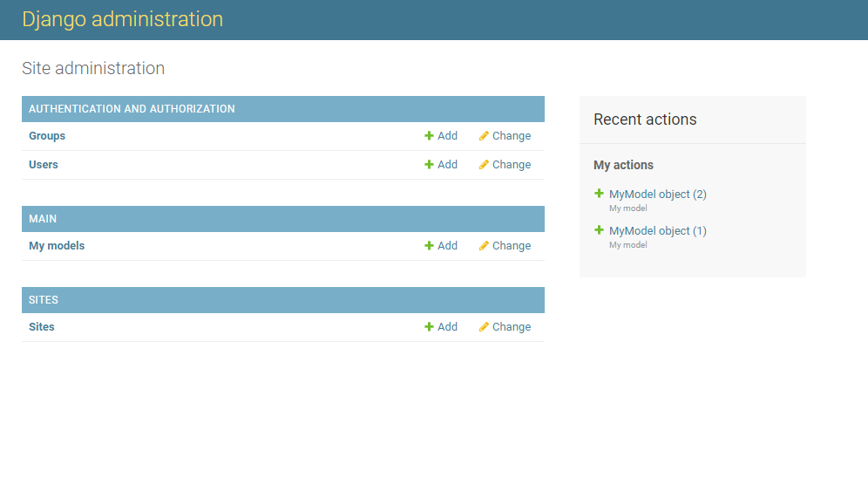Click the pencil icon in My models row
This screenshot has width=868, height=492.
click(484, 245)
